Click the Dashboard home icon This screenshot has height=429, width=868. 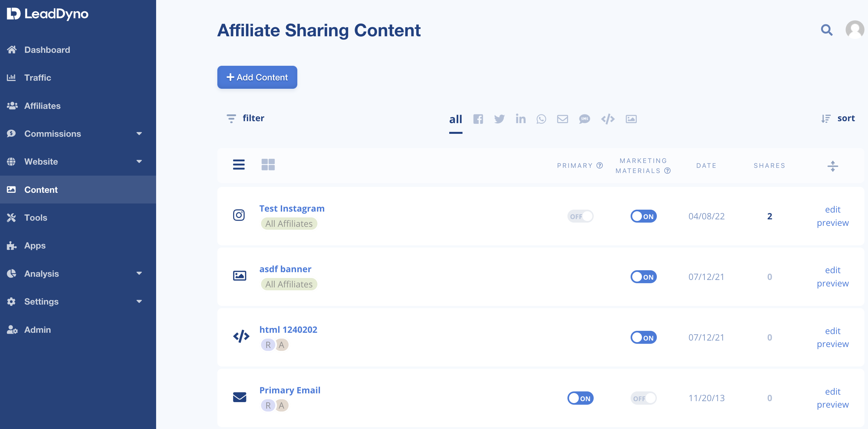12,50
